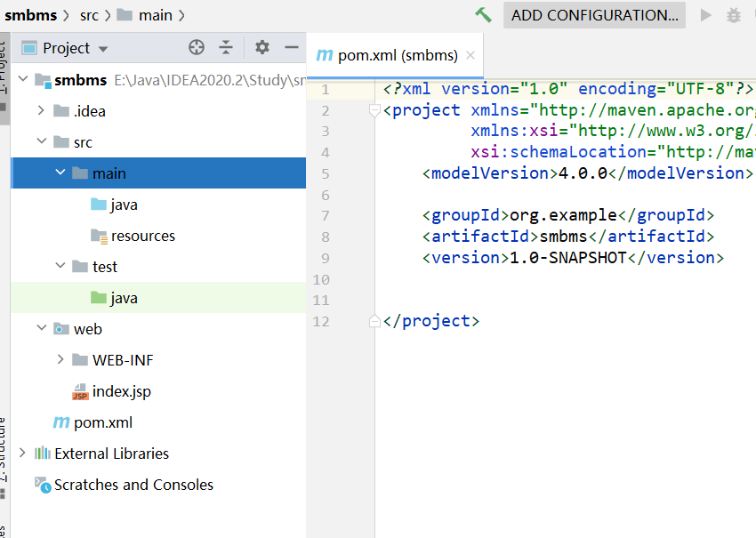Open Project panel settings gear
This screenshot has width=756, height=538.
261,48
